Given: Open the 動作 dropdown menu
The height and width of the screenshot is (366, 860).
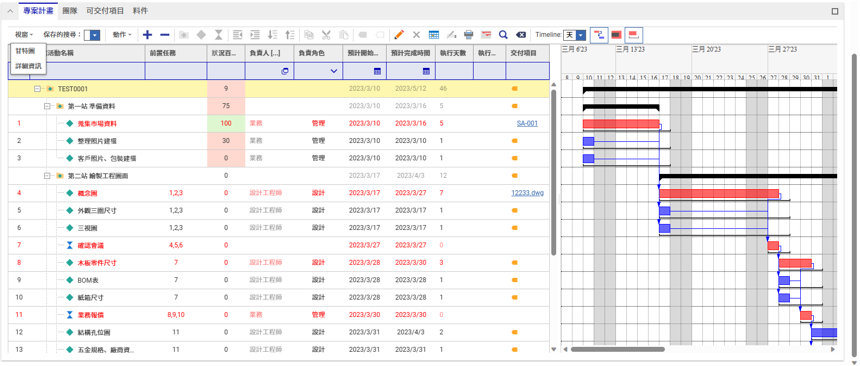Looking at the screenshot, I should point(122,35).
